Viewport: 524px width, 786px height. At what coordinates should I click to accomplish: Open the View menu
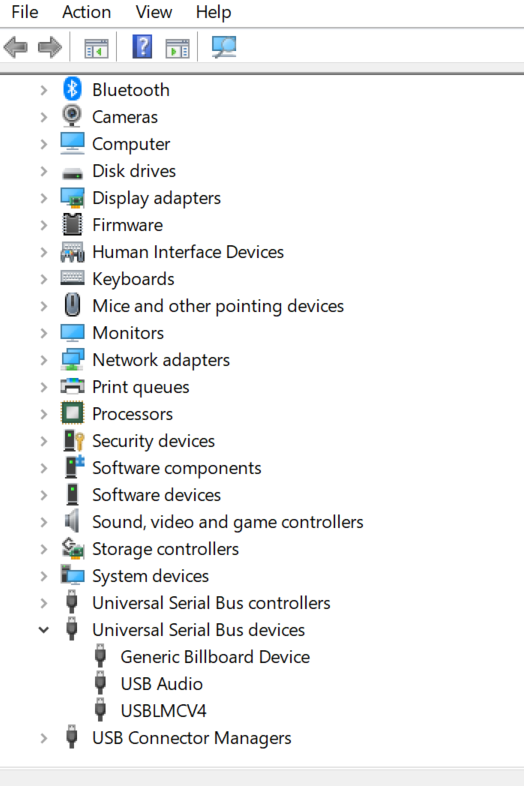pyautogui.click(x=153, y=12)
